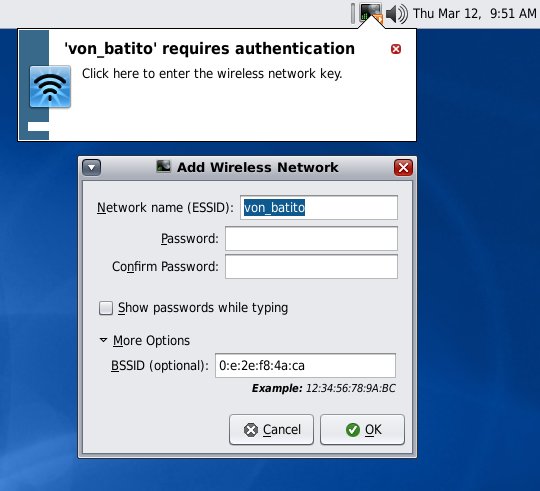Click the Add Wireless Network title text
This screenshot has width=540, height=491.
(258, 167)
